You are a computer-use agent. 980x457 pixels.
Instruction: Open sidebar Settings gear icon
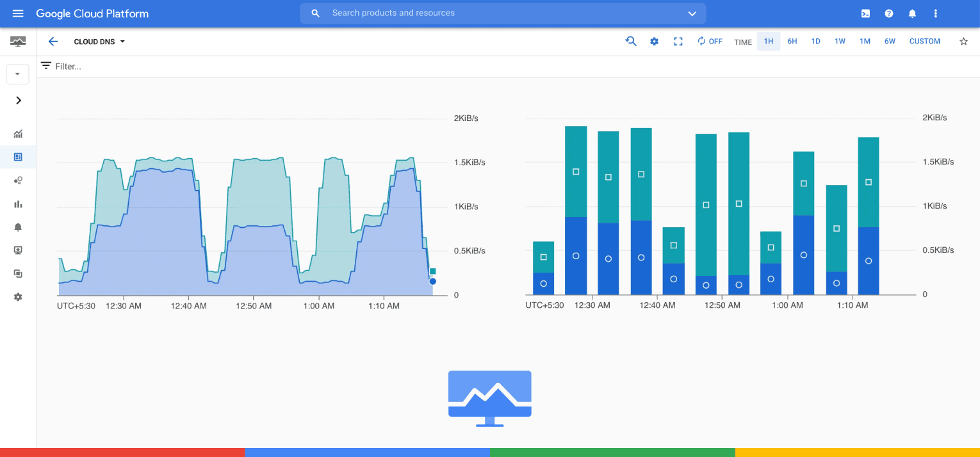pyautogui.click(x=18, y=297)
